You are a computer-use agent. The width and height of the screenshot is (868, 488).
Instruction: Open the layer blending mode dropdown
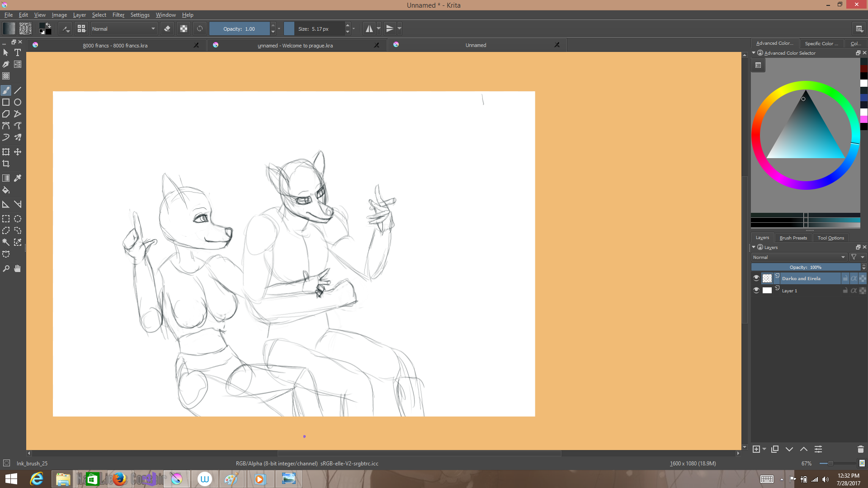(x=798, y=257)
